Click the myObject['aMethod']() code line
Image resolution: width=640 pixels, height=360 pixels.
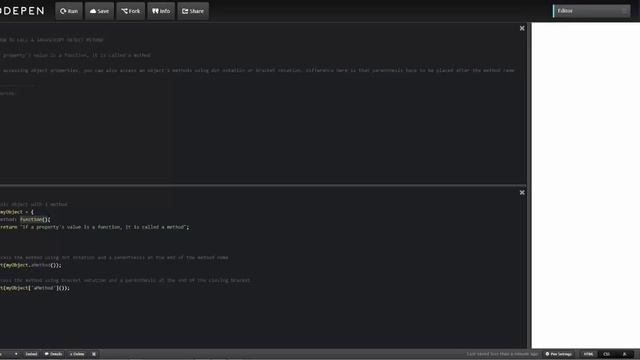35,288
